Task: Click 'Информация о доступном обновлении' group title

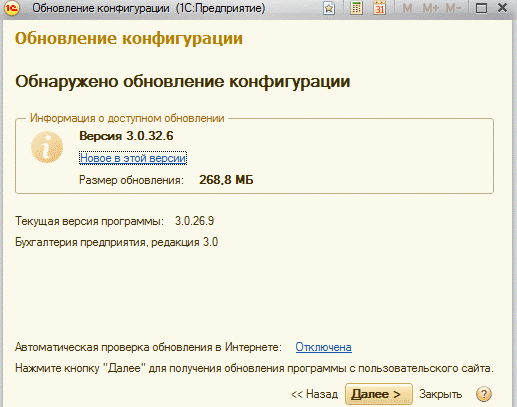Action: 127,118
